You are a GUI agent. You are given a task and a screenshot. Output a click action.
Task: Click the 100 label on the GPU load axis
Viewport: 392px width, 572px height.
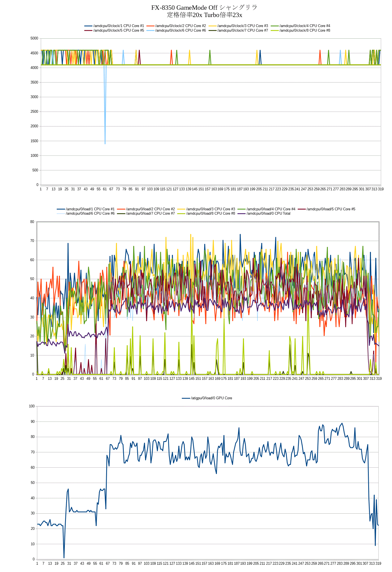pos(32,406)
